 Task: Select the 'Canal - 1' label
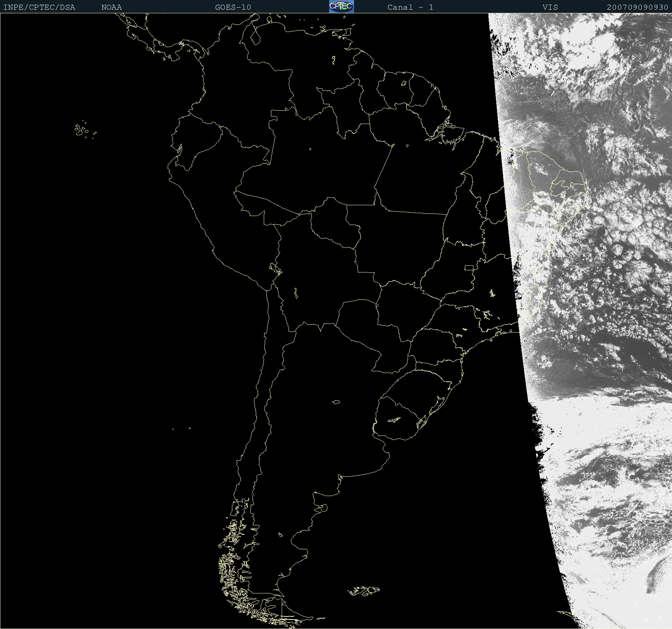pos(410,7)
